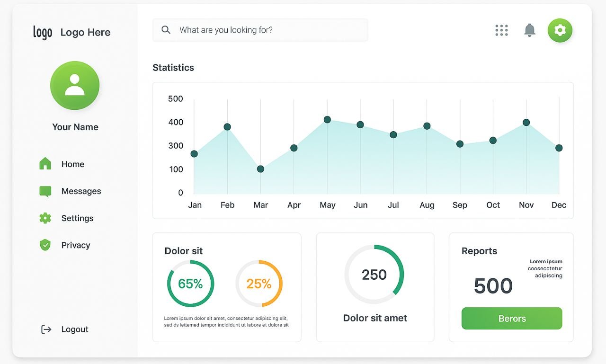Click the sidebar Settings gear icon

pos(45,218)
